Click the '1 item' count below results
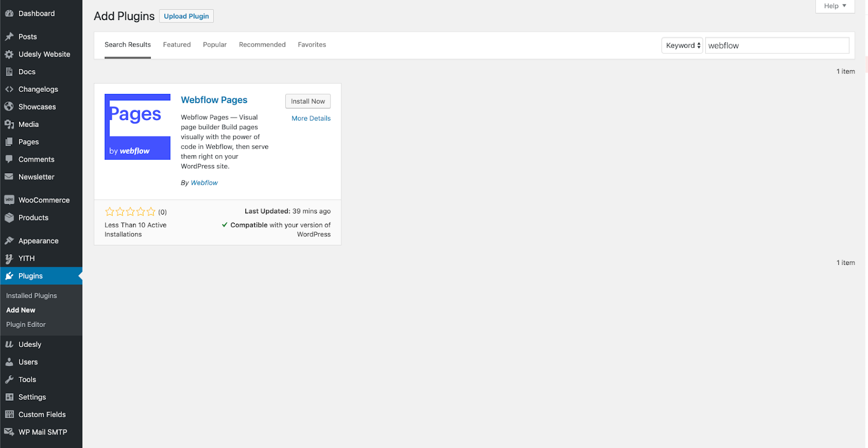 coord(845,263)
